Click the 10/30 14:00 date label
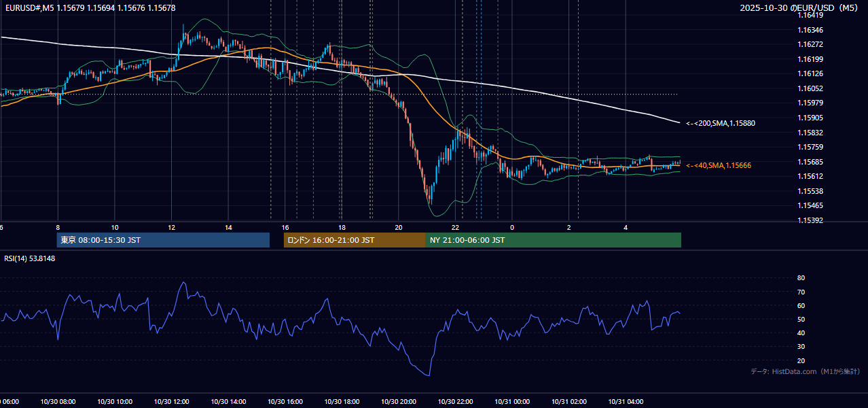Viewport: 868px width, 408px height. [228, 402]
